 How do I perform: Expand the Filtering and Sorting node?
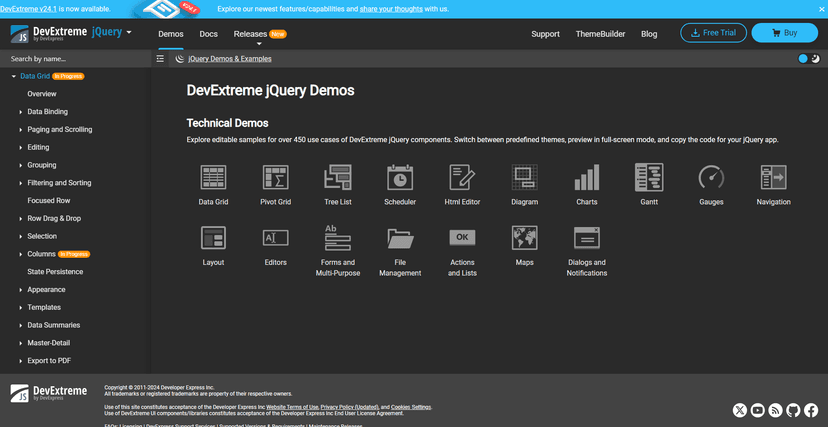(x=21, y=183)
